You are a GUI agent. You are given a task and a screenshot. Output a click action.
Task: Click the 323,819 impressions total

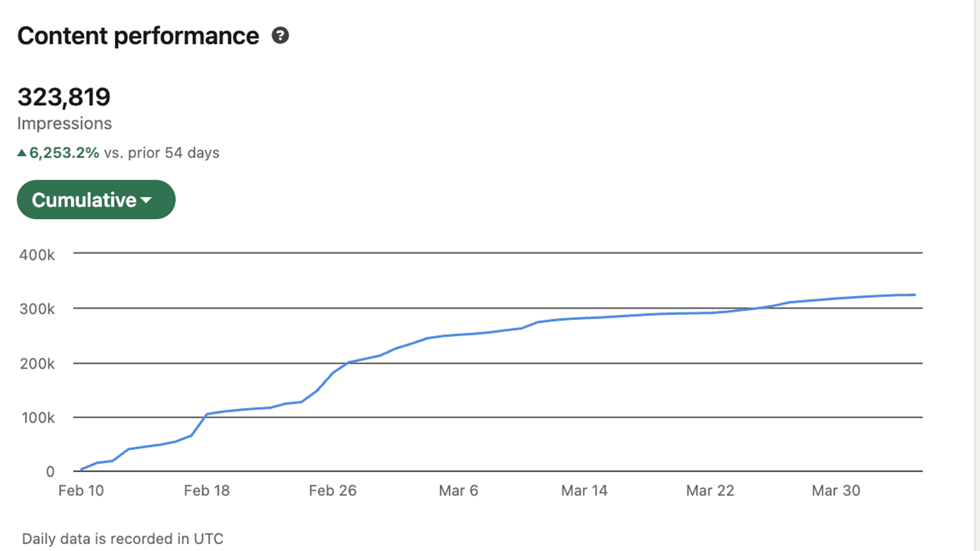click(64, 97)
